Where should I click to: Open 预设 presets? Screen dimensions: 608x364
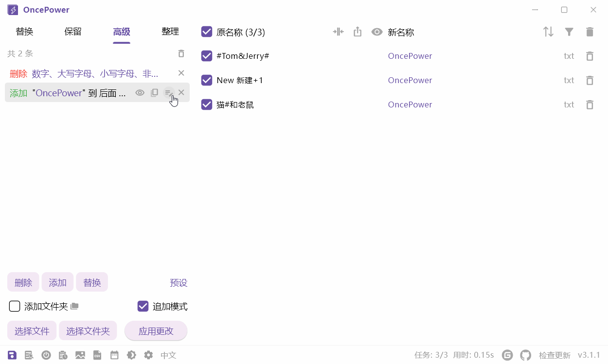(179, 283)
